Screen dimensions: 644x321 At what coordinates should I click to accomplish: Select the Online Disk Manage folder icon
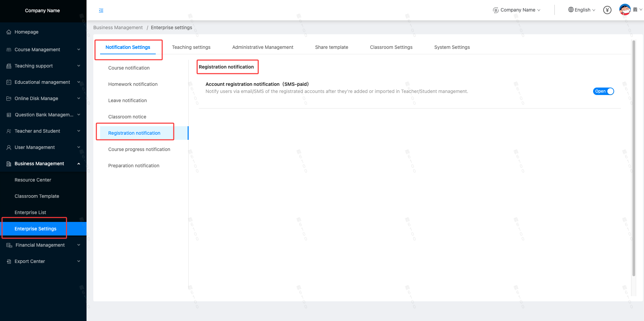click(8, 98)
